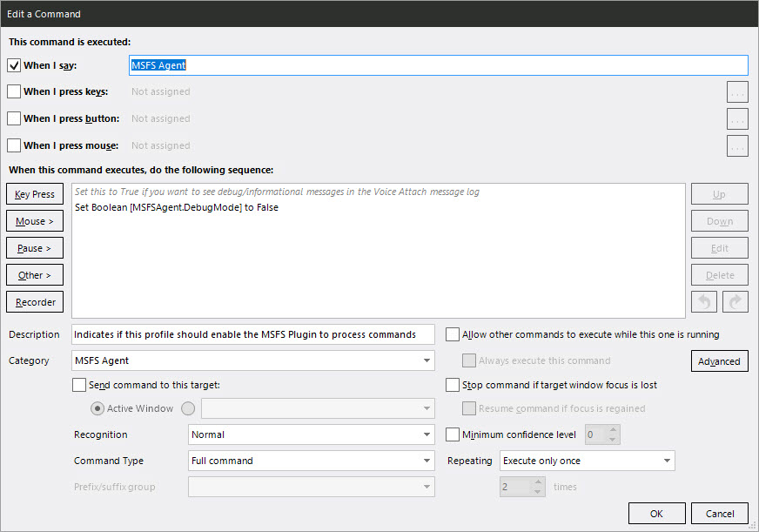Click the Recorder button

click(x=35, y=302)
